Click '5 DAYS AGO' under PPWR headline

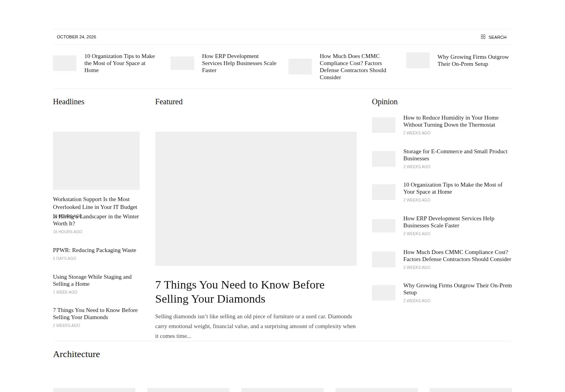65,258
